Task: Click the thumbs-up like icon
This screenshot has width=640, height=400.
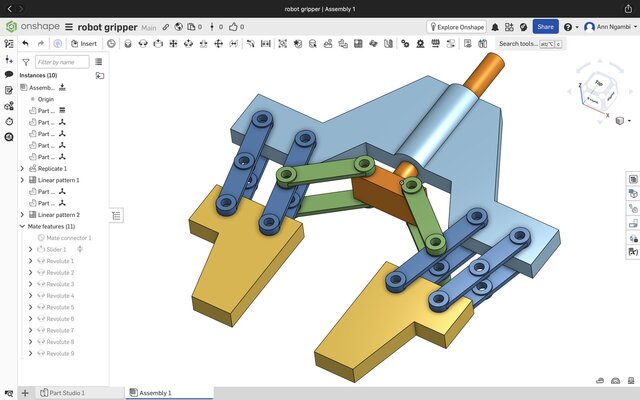Action: pyautogui.click(x=233, y=27)
